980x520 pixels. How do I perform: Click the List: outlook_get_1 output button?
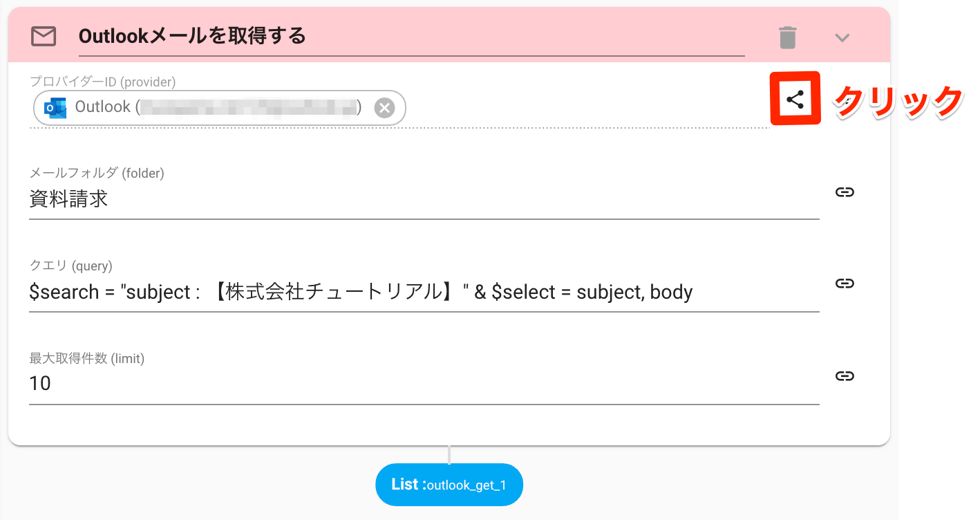[449, 485]
